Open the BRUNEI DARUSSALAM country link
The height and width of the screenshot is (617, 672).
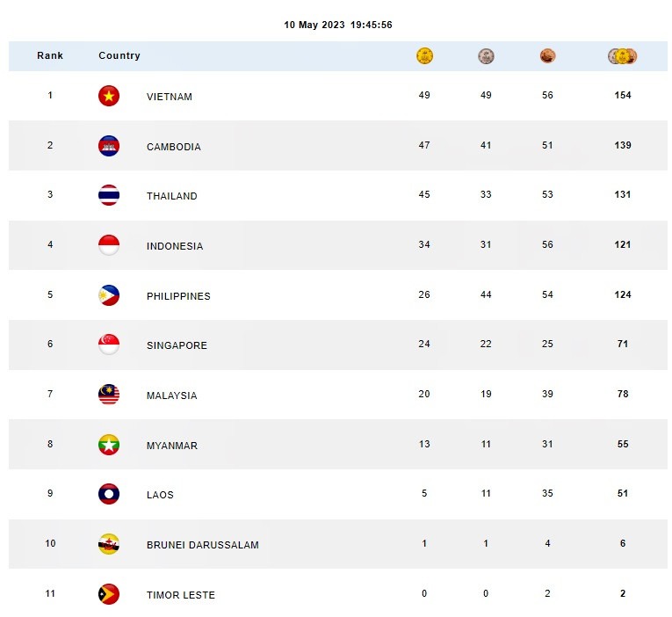click(x=203, y=545)
